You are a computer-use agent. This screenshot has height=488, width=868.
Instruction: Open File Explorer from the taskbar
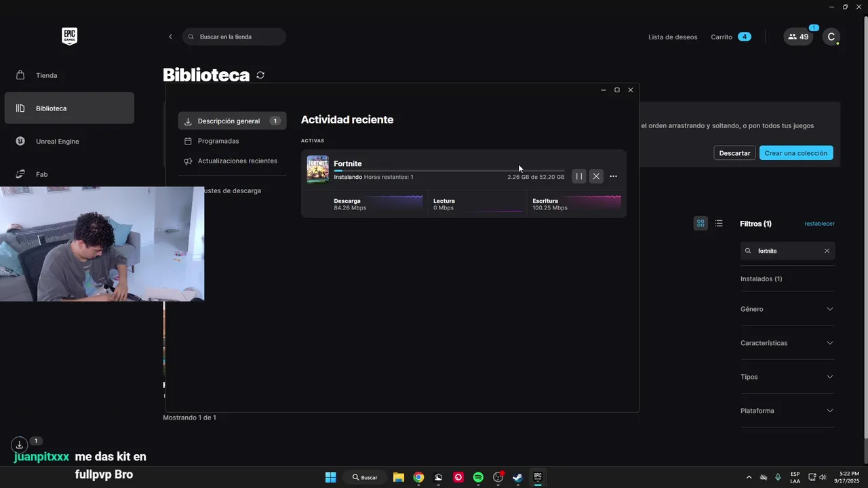click(399, 477)
